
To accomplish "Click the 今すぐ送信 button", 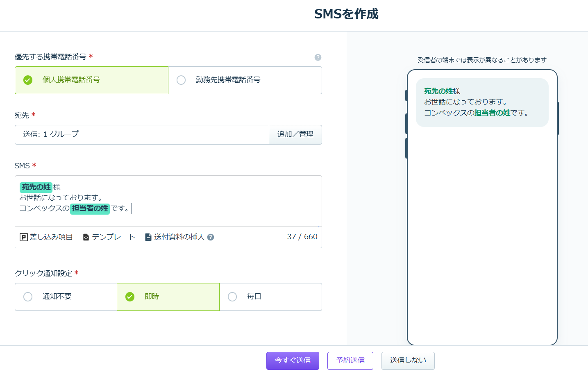I will (x=293, y=361).
